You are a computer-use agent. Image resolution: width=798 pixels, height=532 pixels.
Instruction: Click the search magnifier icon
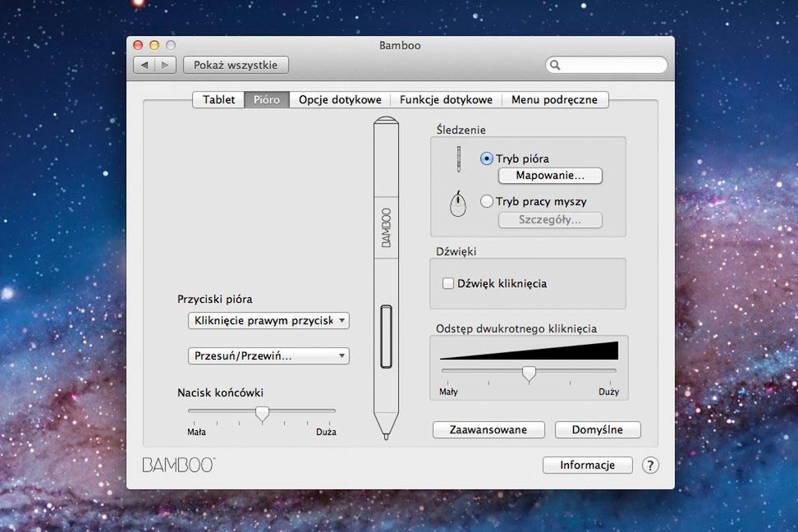[x=555, y=65]
